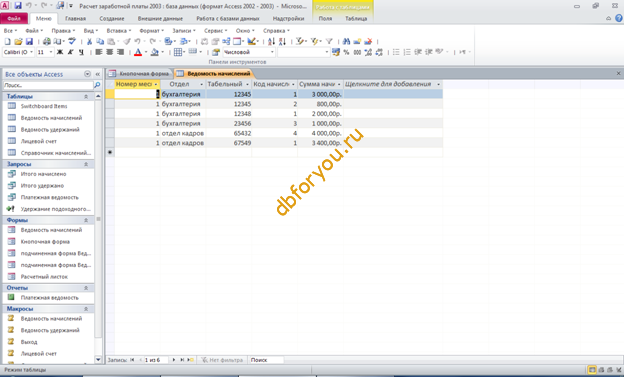The image size is (624, 377).
Task: Open the Числовой format dropdown
Action: point(249,52)
